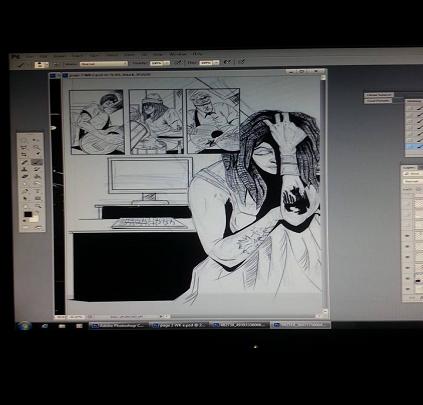
Task: Select the Crop tool
Action: [x=24, y=154]
